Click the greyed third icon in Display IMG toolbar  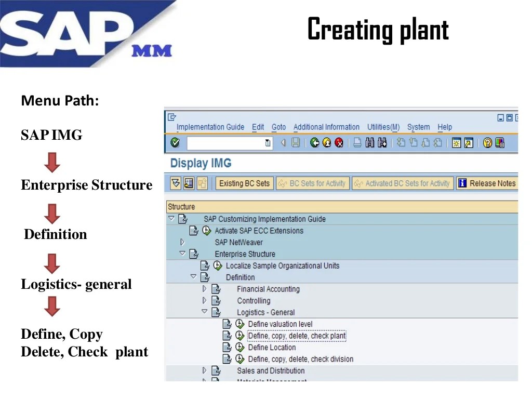point(202,183)
